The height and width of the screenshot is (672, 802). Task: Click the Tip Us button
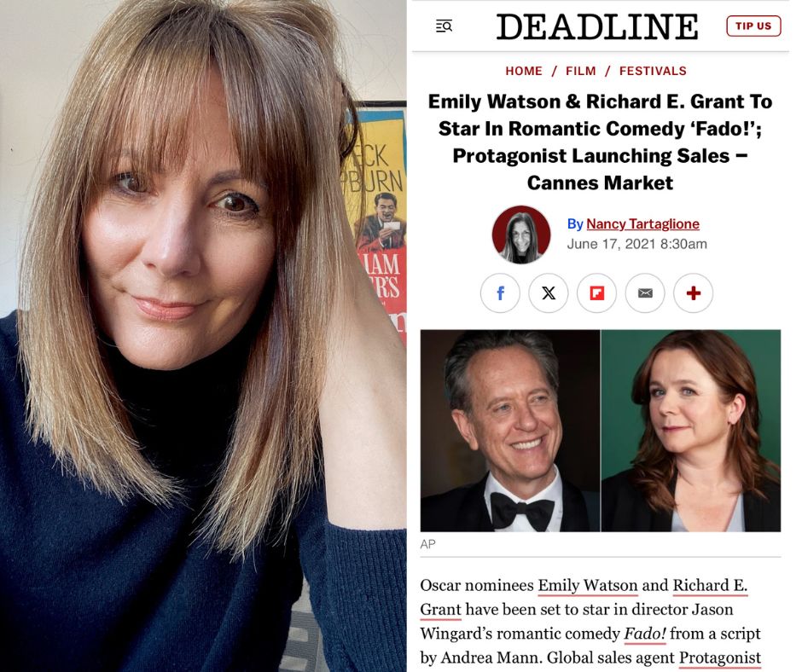[753, 26]
